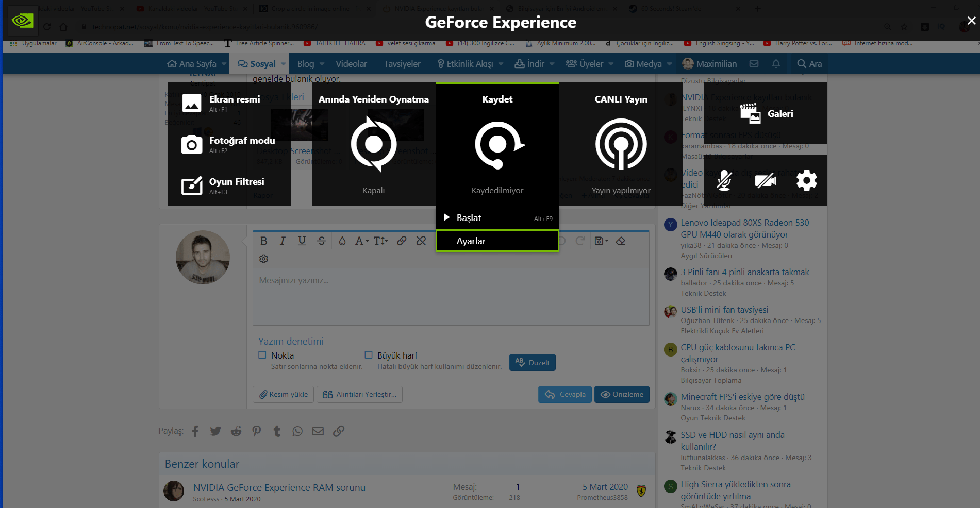Image resolution: width=980 pixels, height=508 pixels.
Task: Click the Önizleme preview button
Action: (622, 394)
